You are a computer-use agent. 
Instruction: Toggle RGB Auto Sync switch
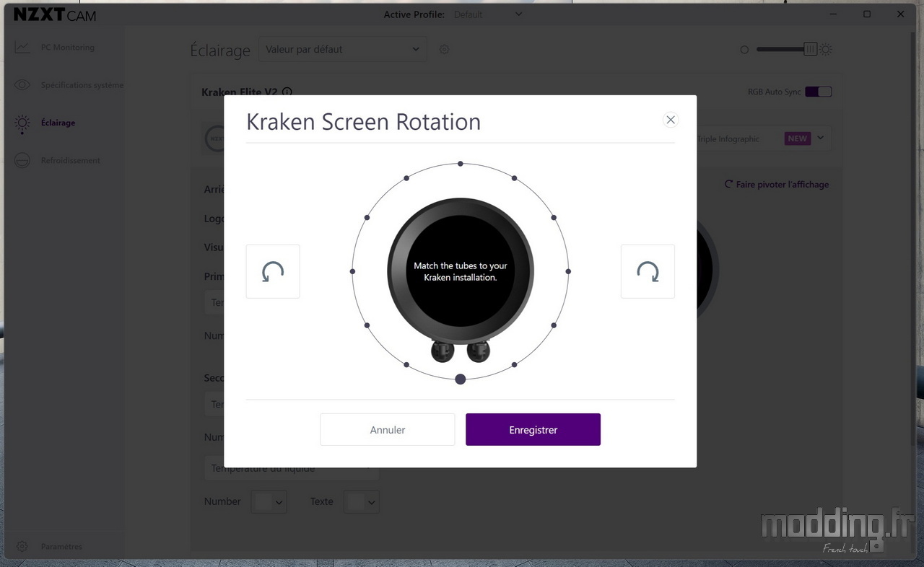[819, 92]
